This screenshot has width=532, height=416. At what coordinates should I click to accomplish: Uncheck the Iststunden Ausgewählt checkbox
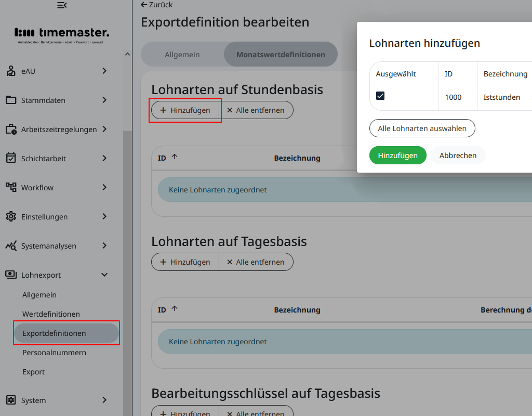[380, 96]
